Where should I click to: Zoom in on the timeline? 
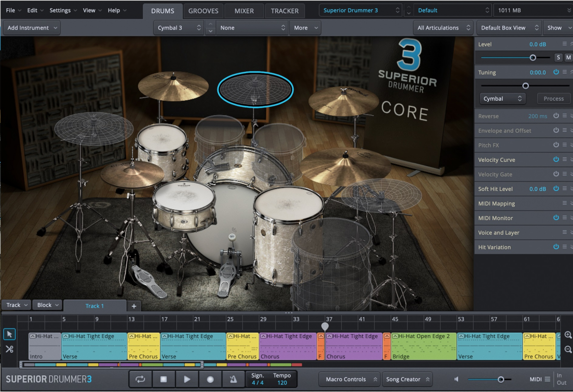coord(568,335)
